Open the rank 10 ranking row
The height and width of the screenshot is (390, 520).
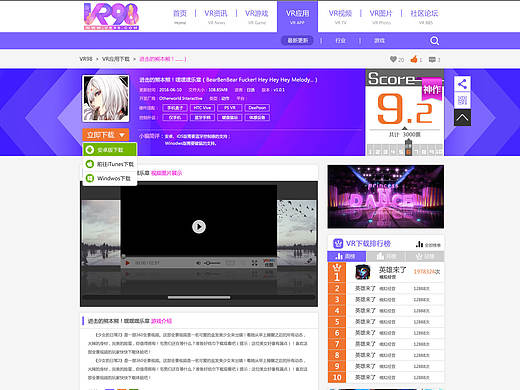[386, 377]
